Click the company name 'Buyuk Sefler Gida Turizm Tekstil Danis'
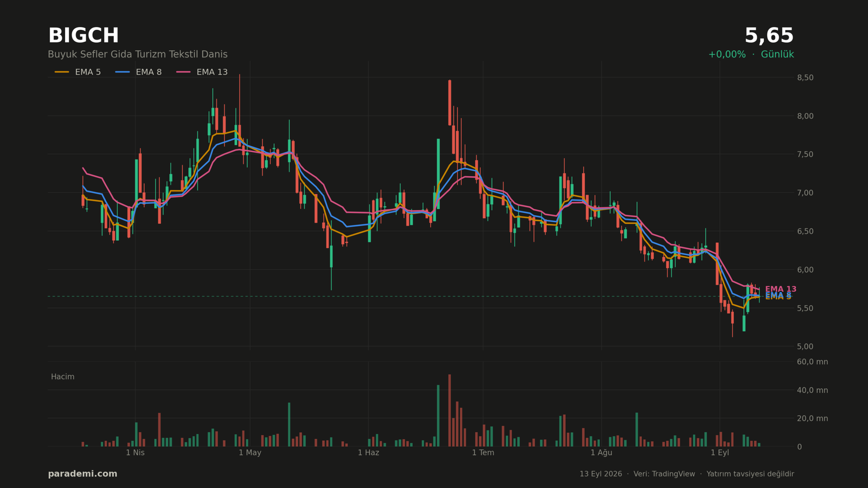Screen dimensions: 868x488 (138, 54)
